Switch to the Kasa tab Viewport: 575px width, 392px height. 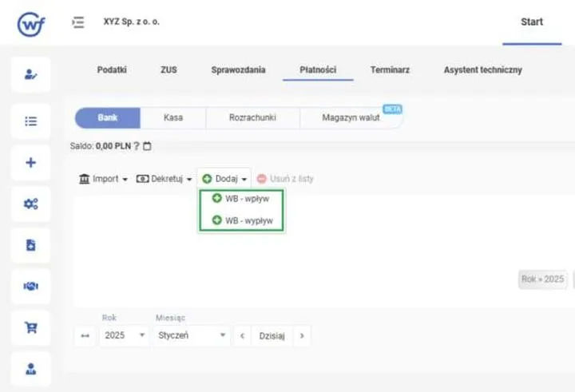click(x=173, y=117)
